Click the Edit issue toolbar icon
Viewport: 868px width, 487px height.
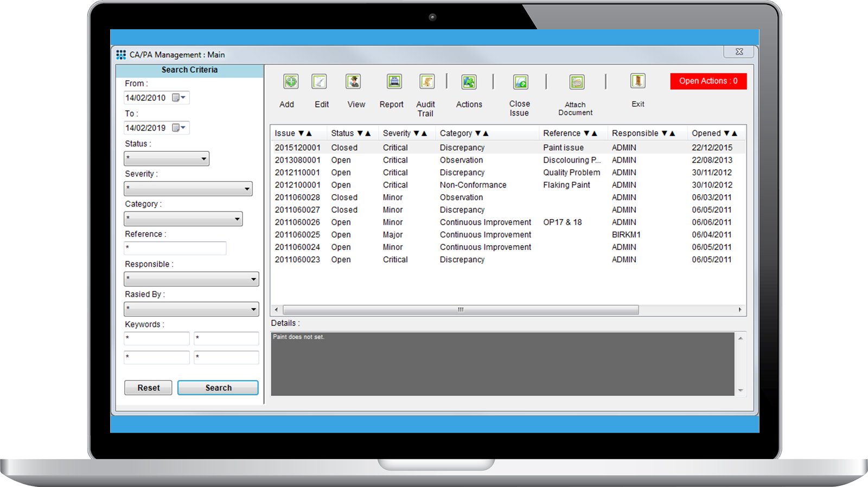click(320, 82)
